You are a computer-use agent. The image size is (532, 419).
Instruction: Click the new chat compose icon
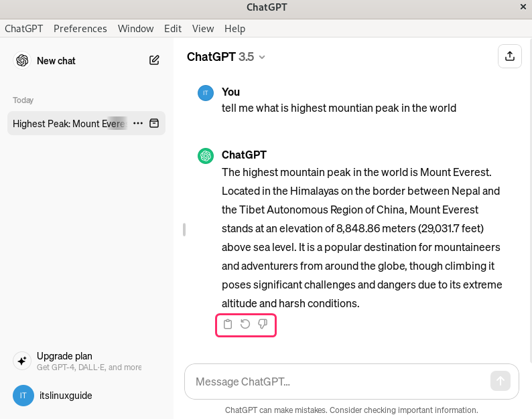(x=154, y=60)
